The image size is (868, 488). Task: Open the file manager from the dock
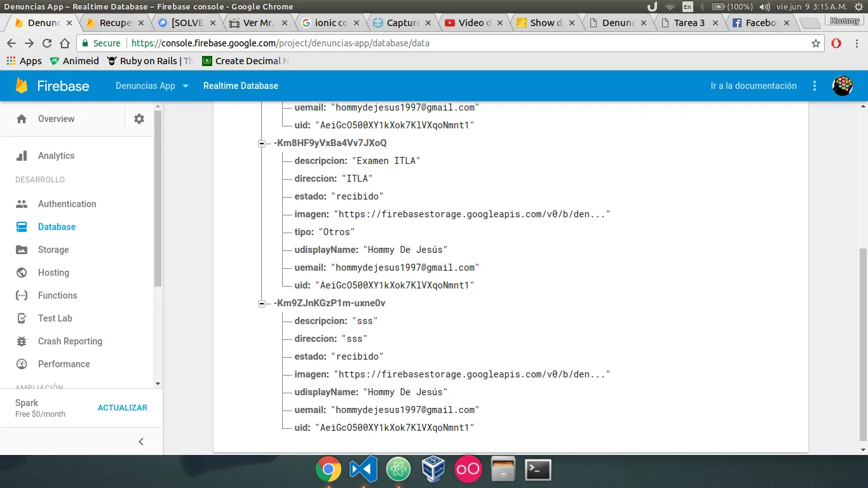tap(503, 470)
